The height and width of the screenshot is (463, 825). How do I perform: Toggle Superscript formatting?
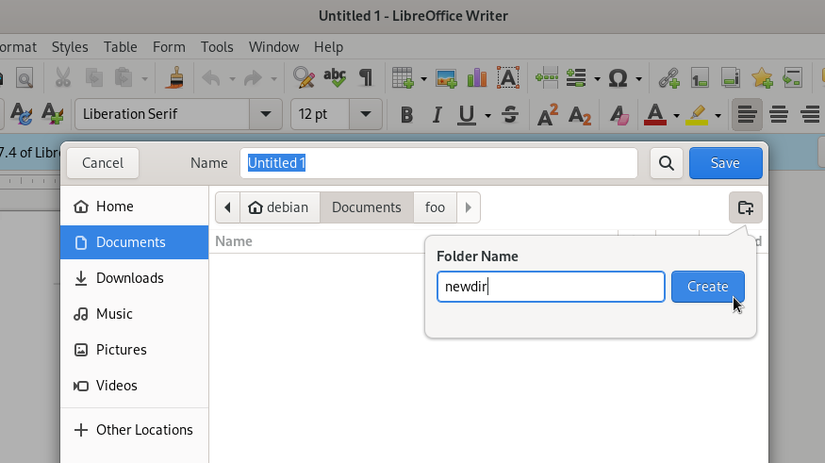click(x=548, y=114)
